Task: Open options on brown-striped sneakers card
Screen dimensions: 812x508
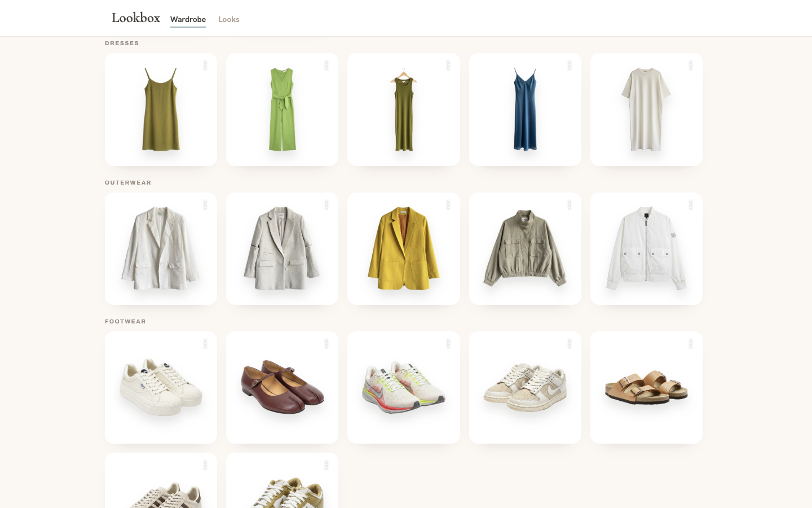Action: click(x=205, y=465)
